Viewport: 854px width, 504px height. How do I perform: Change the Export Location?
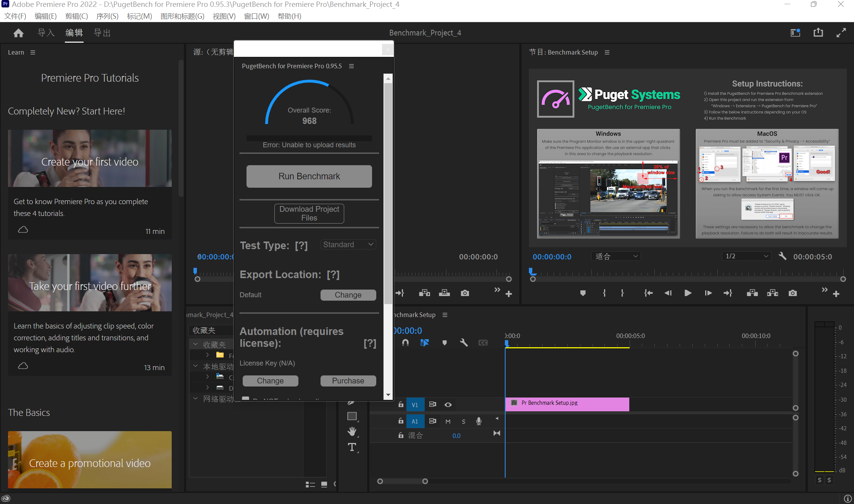pos(348,295)
